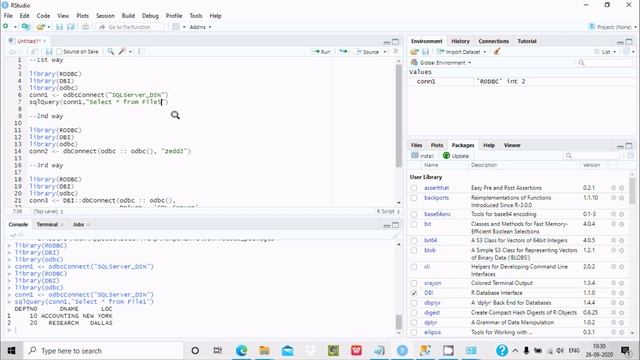Screen dimensions: 640x360
Task: Check the backports package checkbox
Action: [414, 198]
